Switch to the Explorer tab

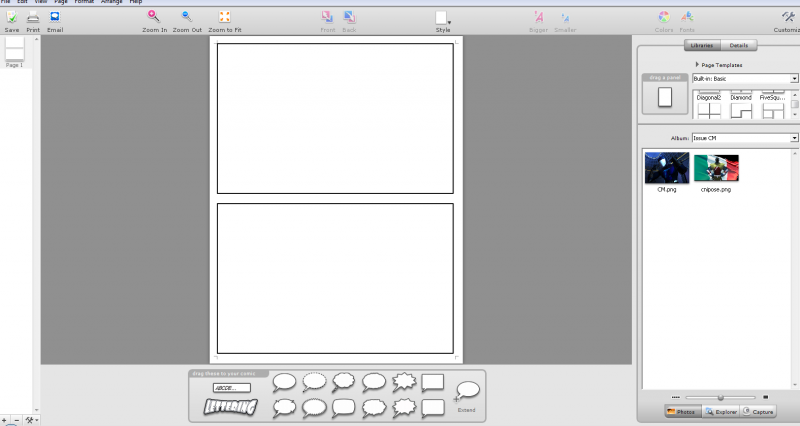[721, 411]
